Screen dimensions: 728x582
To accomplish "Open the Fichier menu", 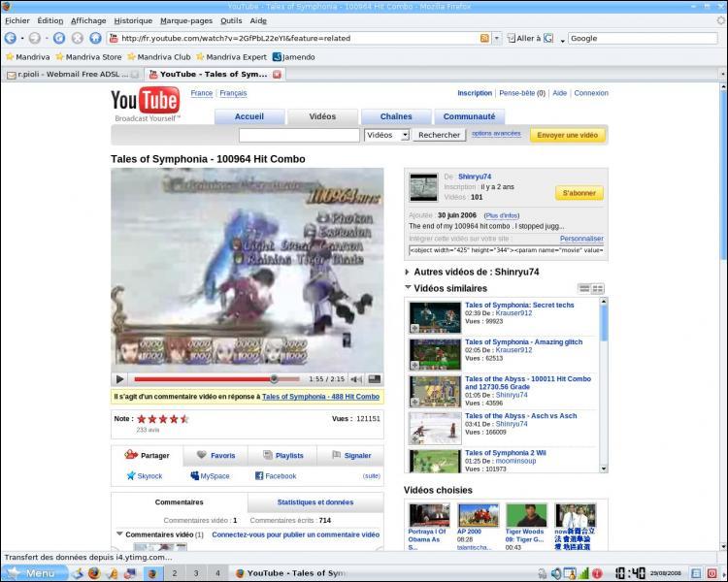I will tap(17, 20).
